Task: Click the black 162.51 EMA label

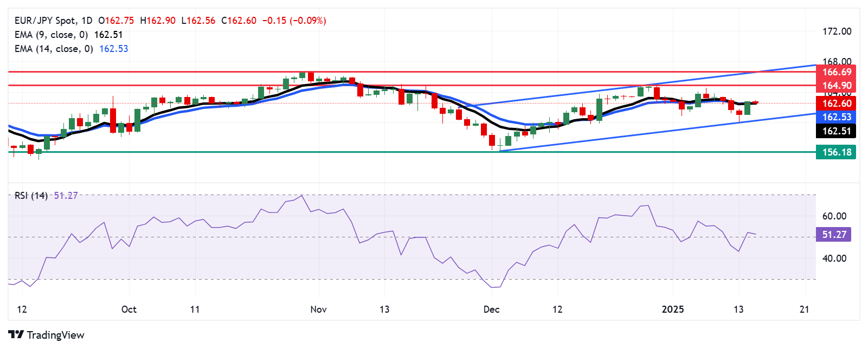Action: click(836, 131)
